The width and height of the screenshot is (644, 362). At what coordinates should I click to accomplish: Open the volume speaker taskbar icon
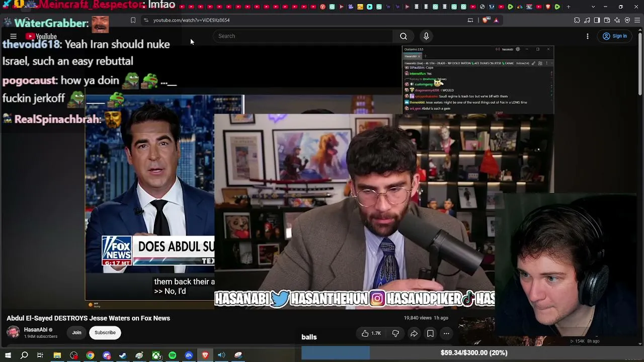coord(221,355)
